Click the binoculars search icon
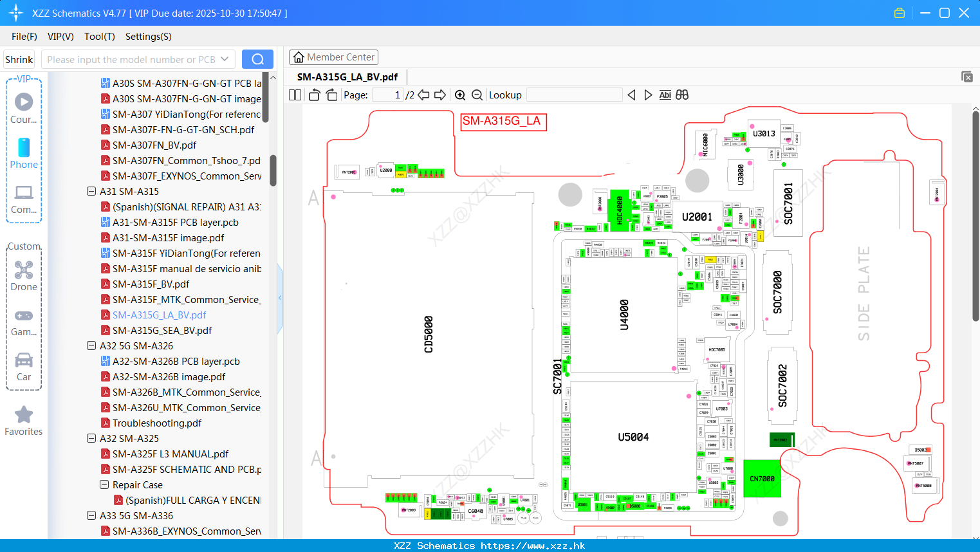This screenshot has height=552, width=980. click(x=682, y=95)
